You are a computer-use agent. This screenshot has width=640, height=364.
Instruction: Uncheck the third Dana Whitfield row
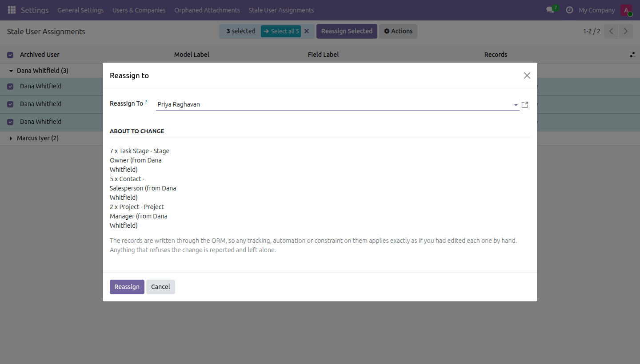10,122
